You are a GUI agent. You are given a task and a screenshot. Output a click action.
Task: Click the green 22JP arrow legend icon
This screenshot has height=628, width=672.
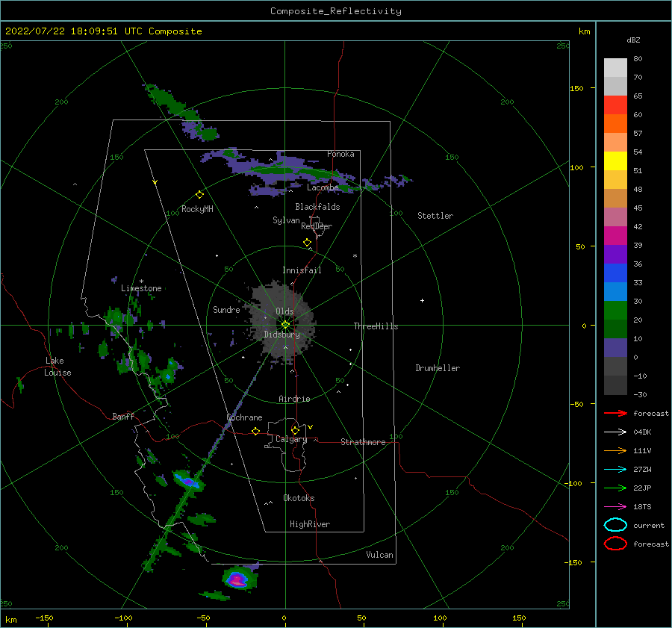pos(615,488)
